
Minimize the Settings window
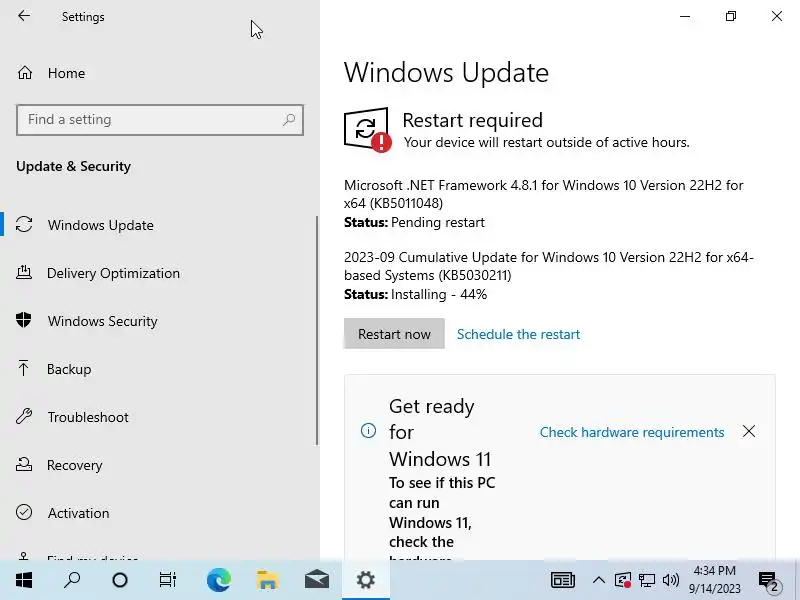(x=685, y=16)
